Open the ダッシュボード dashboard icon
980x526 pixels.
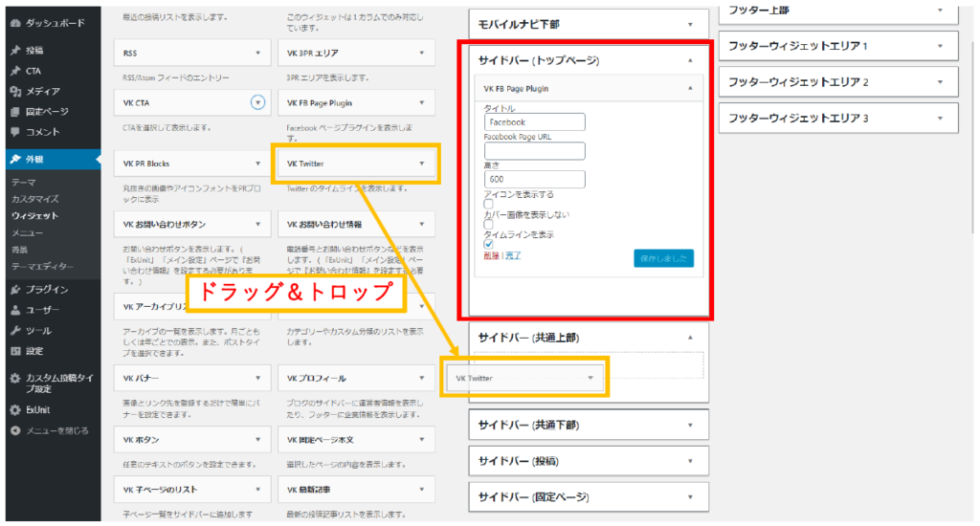coord(15,23)
